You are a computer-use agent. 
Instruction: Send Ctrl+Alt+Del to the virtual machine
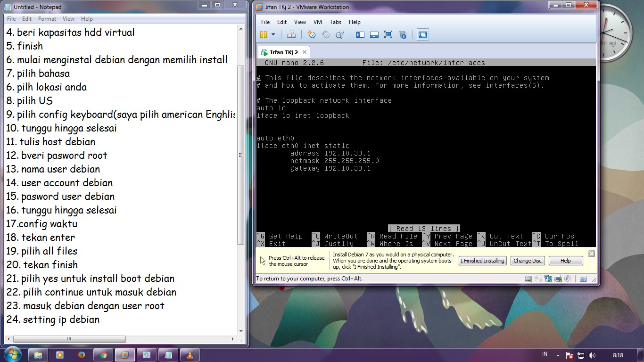291,34
